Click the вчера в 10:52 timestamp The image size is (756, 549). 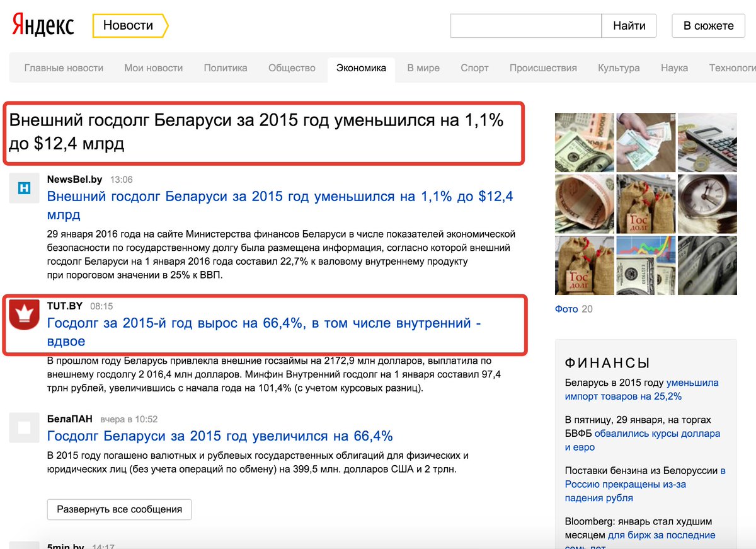(129, 419)
